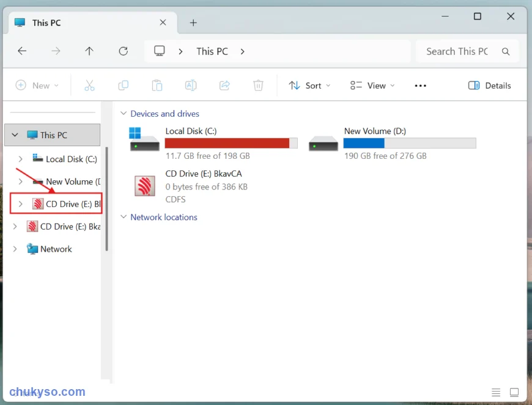532x405 pixels.
Task: Click the Delete trash can icon
Action: (x=258, y=86)
